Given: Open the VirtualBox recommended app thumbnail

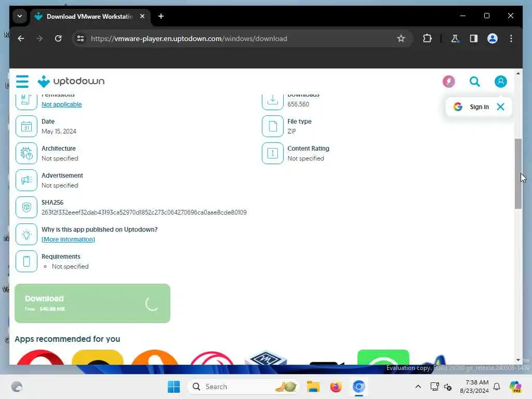Looking at the screenshot, I should pyautogui.click(x=265, y=358).
